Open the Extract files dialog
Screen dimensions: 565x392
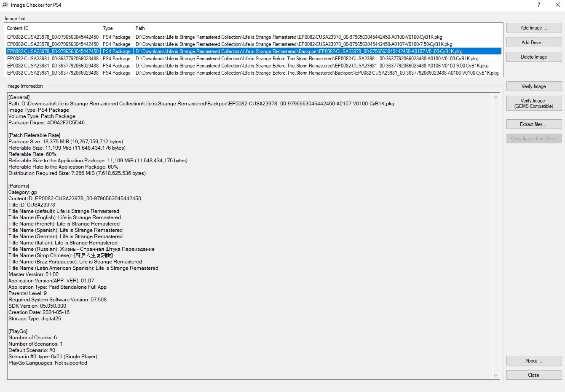(x=534, y=124)
